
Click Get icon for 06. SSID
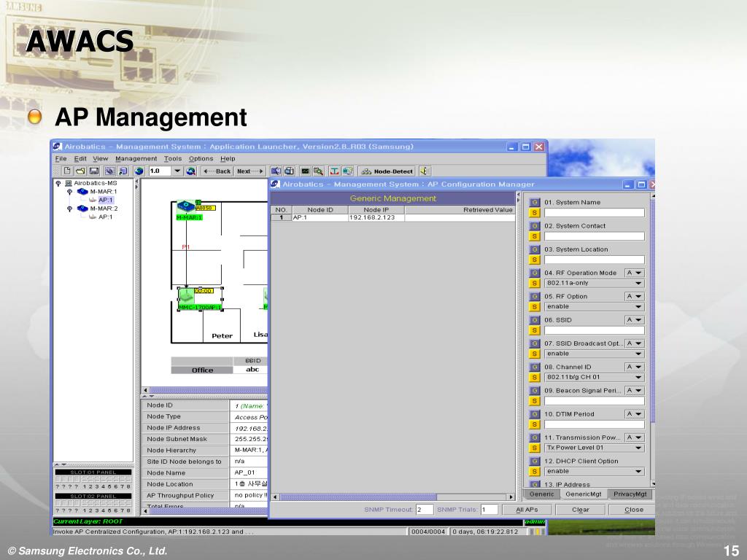(535, 320)
